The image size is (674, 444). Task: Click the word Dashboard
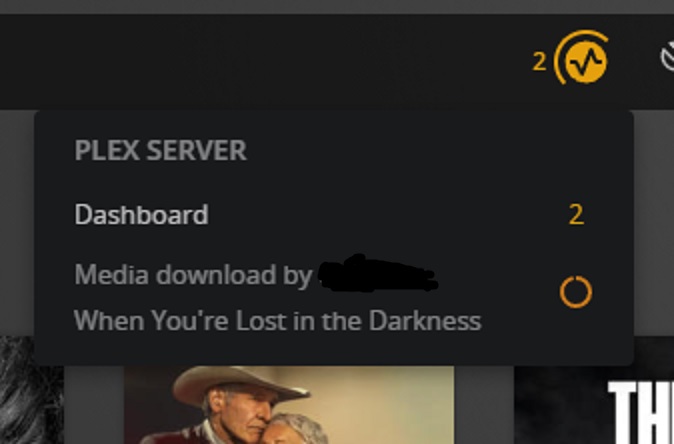[x=141, y=214]
